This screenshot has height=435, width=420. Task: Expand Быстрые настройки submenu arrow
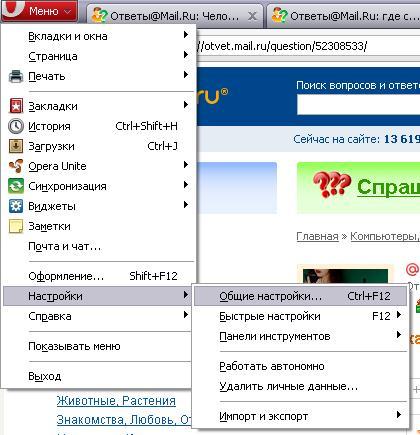pyautogui.click(x=399, y=315)
